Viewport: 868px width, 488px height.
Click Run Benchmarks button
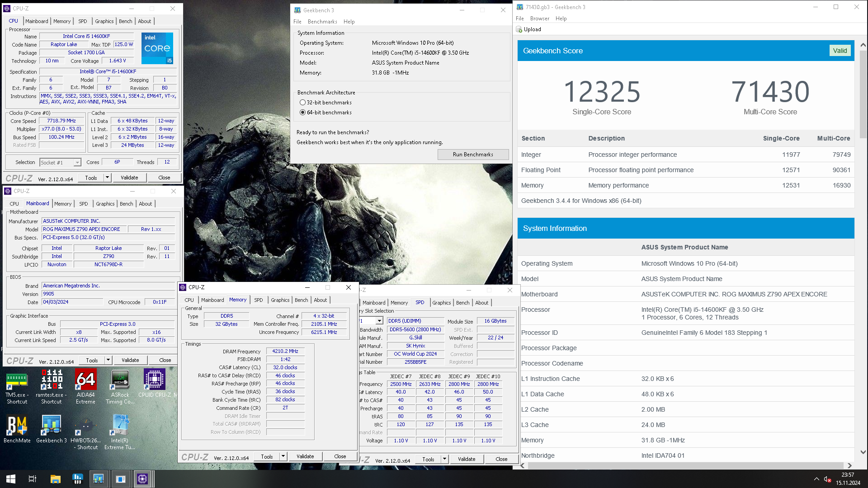(473, 155)
